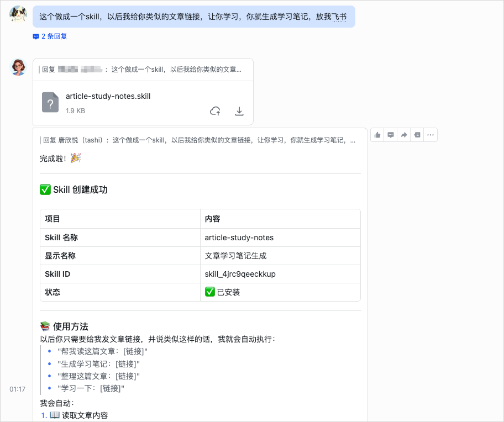Open the bot assistant's avatar
The image size is (504, 422).
coord(18,66)
